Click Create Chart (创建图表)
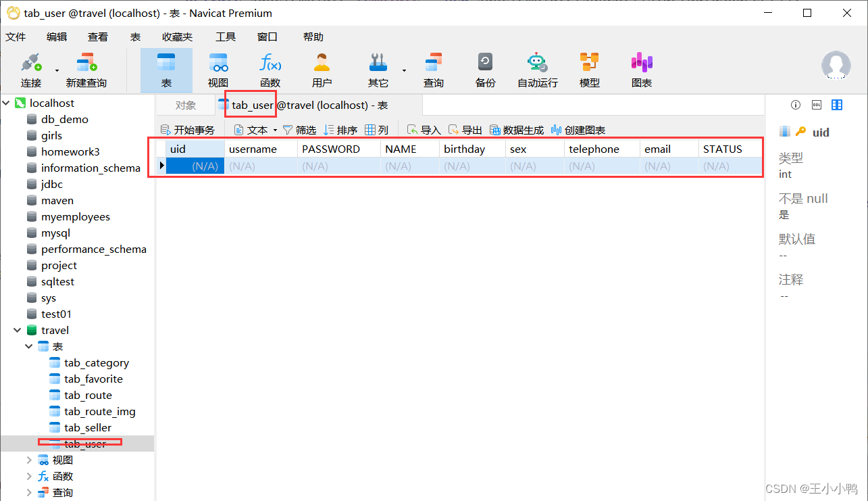868x501 pixels. 578,130
